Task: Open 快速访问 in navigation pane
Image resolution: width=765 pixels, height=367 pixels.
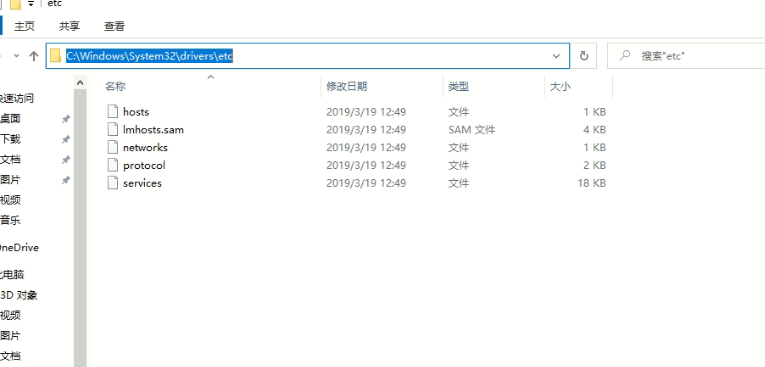Action: coord(17,99)
